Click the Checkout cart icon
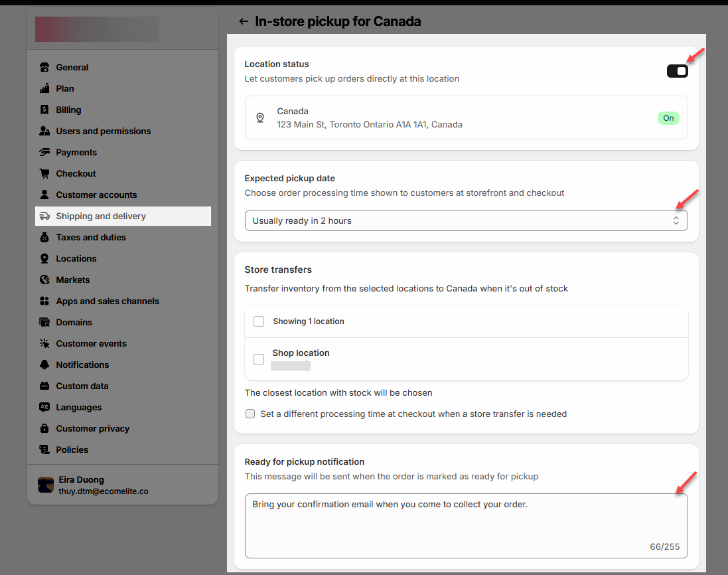This screenshot has height=575, width=728. [x=44, y=173]
